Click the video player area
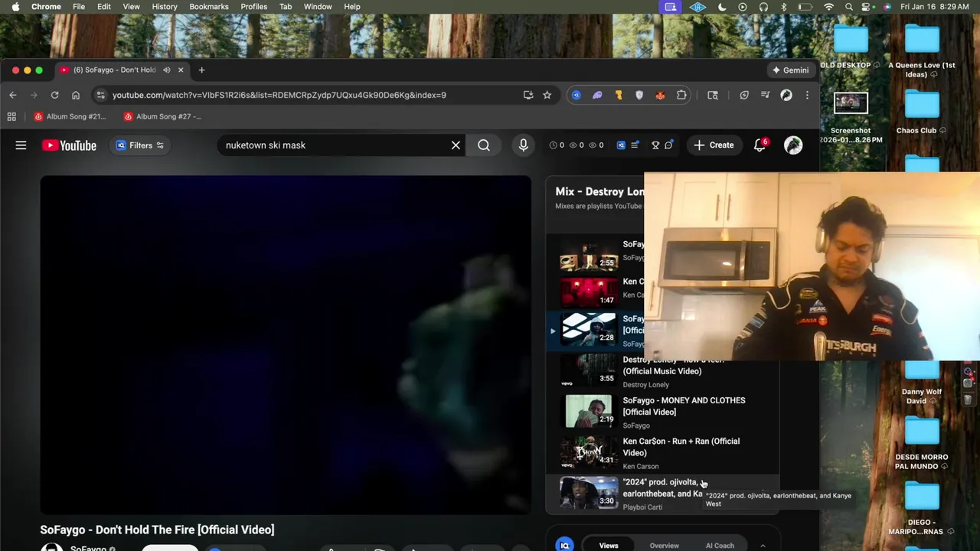Viewport: 980px width, 551px height. (x=286, y=344)
